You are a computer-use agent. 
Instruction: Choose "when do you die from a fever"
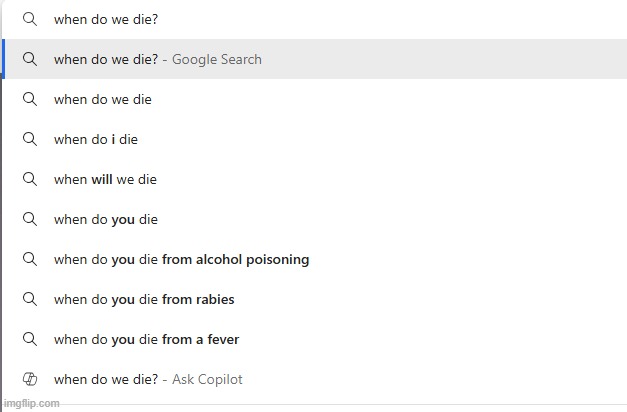pyautogui.click(x=146, y=339)
